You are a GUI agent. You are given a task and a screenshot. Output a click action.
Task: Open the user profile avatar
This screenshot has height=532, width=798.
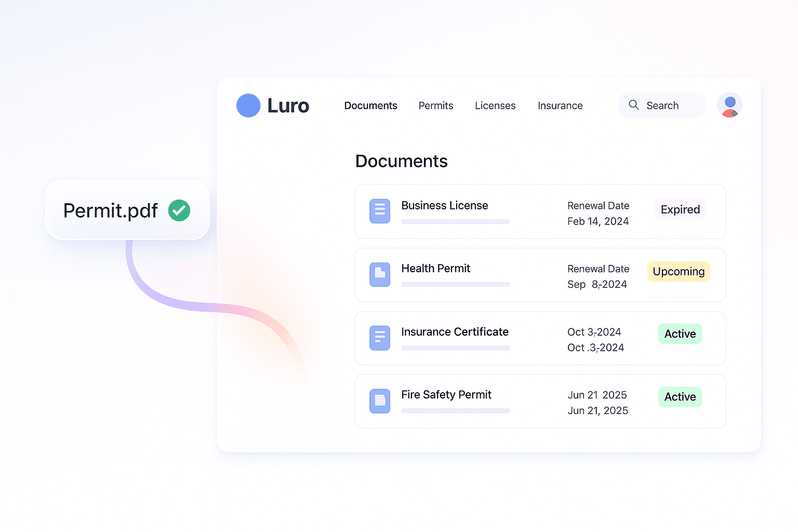[x=729, y=105]
